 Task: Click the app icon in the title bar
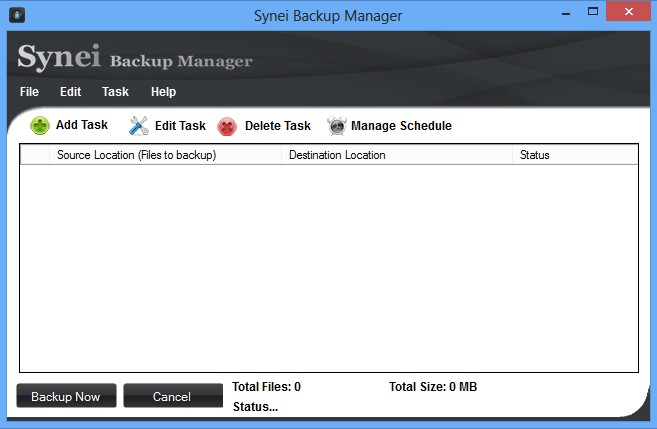(x=16, y=15)
